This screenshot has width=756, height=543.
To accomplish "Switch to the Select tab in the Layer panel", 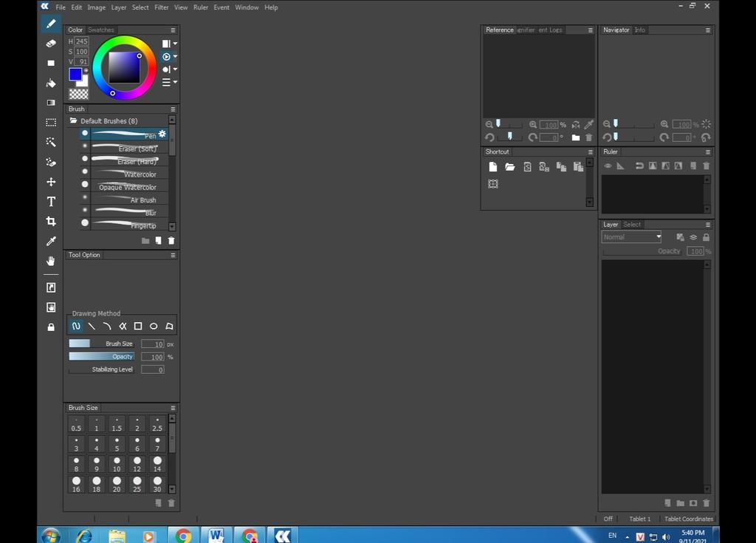I will pyautogui.click(x=632, y=225).
